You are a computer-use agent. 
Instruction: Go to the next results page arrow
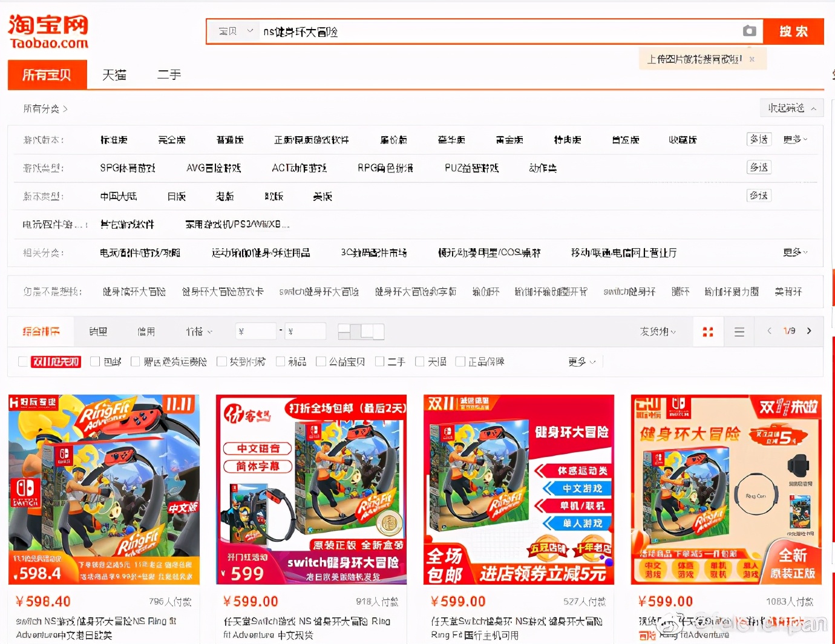pos(810,331)
